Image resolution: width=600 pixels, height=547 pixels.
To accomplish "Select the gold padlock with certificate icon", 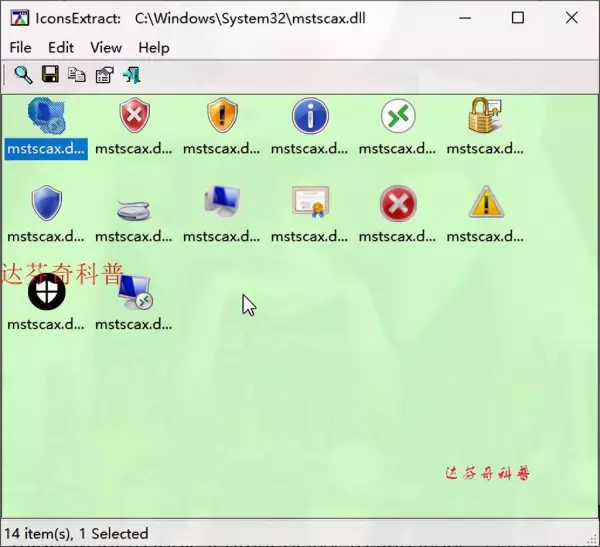I will 486,115.
